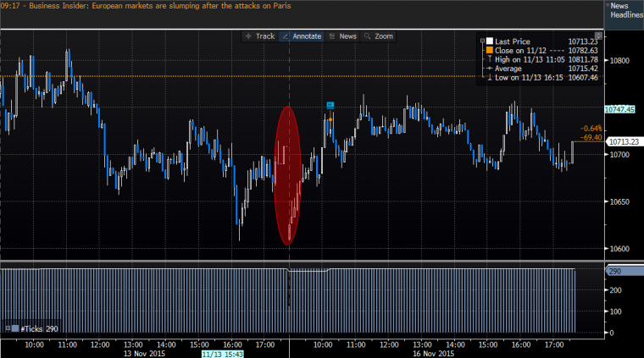The width and height of the screenshot is (644, 358).
Task: Toggle the #Ticks series square
Action: tap(16, 328)
